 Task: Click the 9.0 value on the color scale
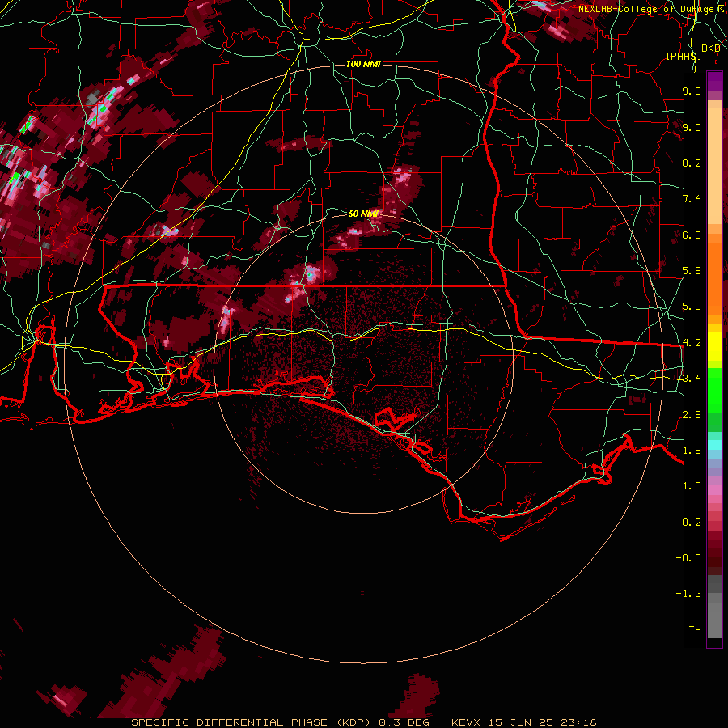click(692, 127)
